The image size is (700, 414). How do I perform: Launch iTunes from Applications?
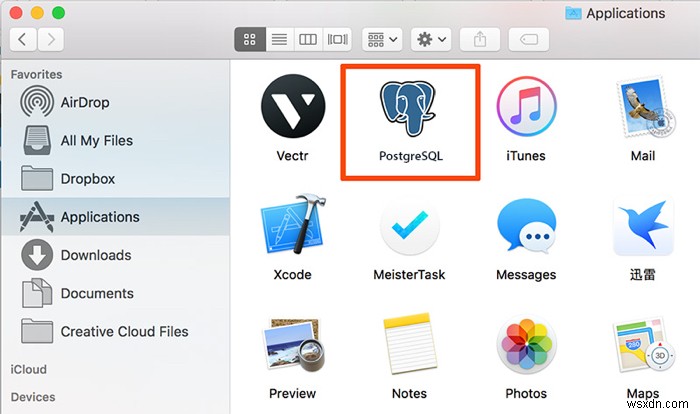[526, 106]
